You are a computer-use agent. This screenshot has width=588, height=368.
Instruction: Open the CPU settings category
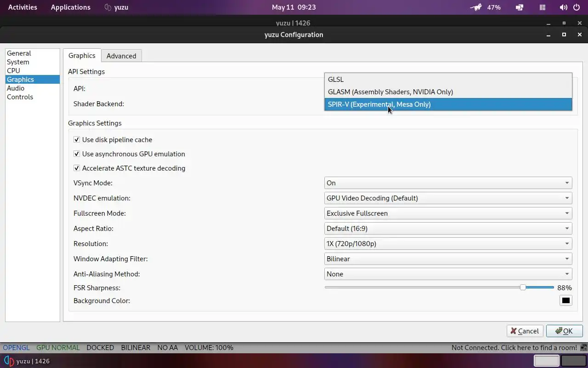coord(33,71)
